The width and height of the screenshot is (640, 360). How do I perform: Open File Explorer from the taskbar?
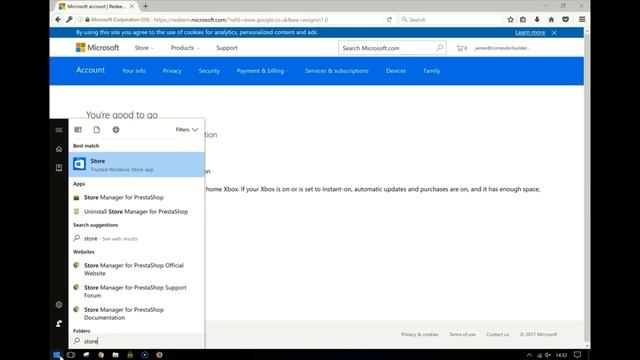click(x=116, y=355)
